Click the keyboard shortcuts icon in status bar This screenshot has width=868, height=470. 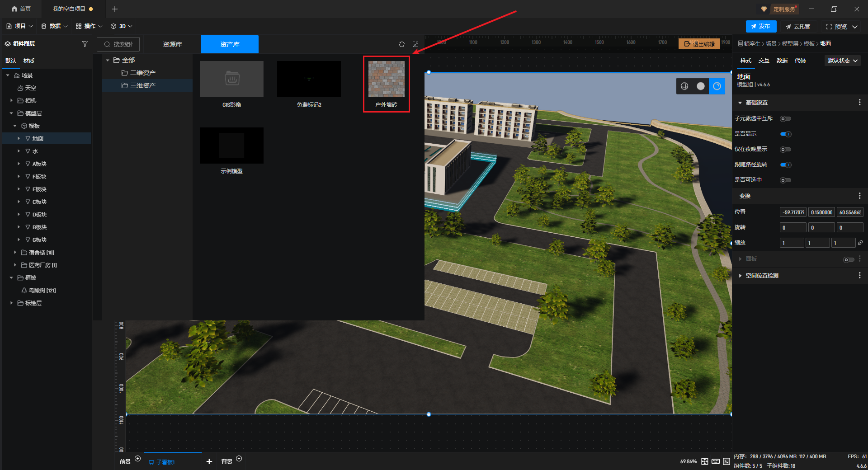pyautogui.click(x=716, y=461)
